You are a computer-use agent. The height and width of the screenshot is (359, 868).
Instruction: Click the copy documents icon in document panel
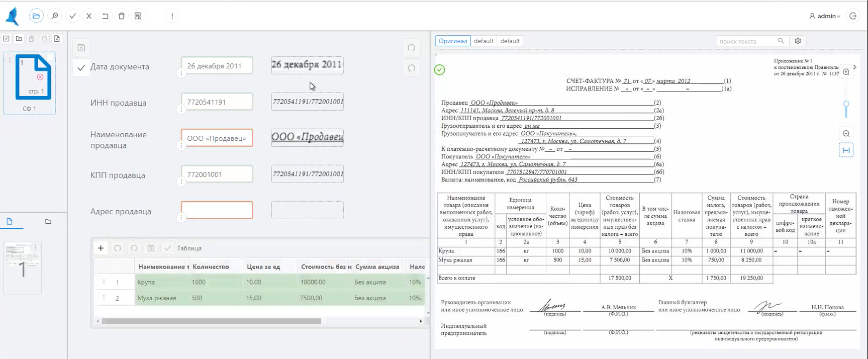coord(32,39)
